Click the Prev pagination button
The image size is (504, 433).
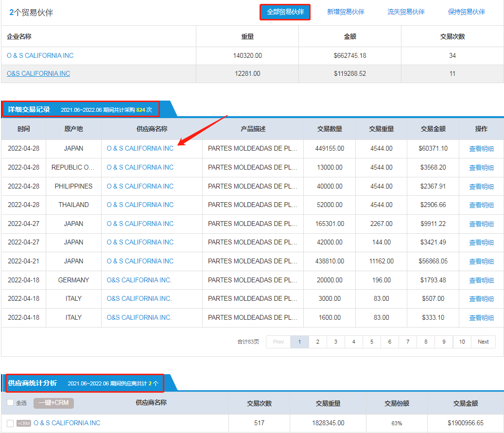click(x=278, y=342)
